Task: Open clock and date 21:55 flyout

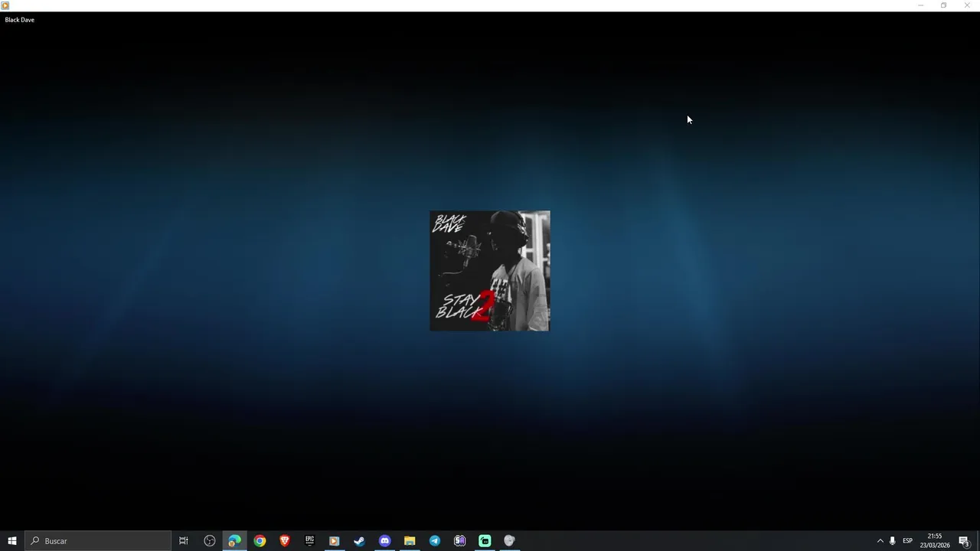Action: (935, 541)
